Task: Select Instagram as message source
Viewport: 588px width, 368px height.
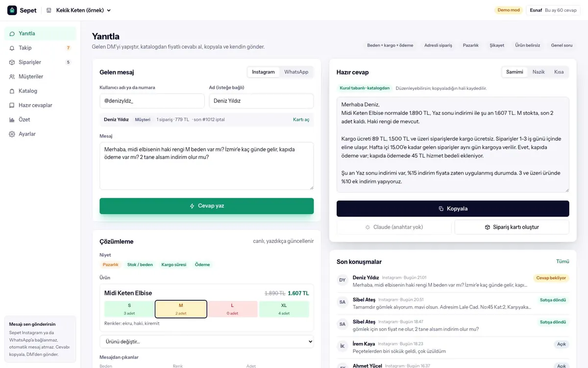Action: click(x=264, y=72)
